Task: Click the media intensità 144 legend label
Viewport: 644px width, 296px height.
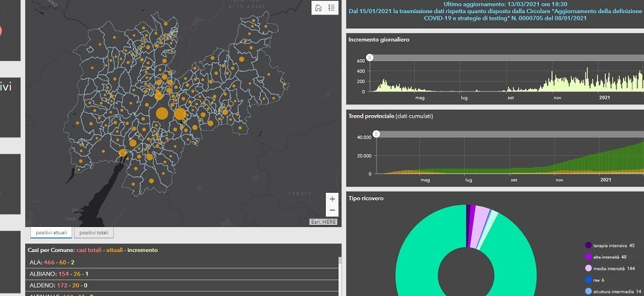Action: tap(614, 268)
